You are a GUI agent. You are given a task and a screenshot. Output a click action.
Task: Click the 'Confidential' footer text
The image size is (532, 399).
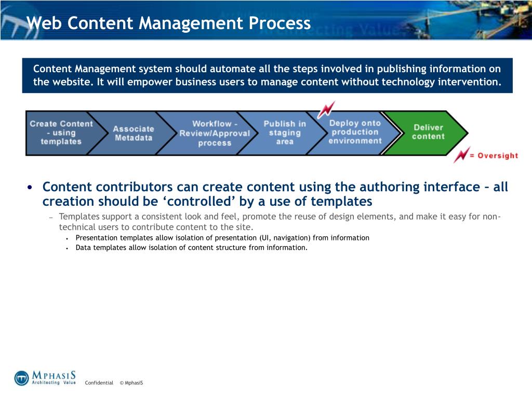tap(99, 383)
